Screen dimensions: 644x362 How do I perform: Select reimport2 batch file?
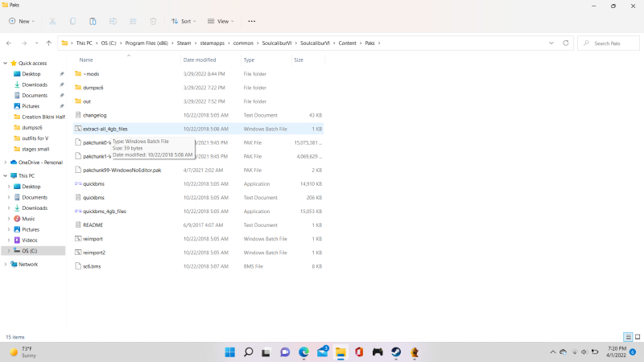coord(94,253)
